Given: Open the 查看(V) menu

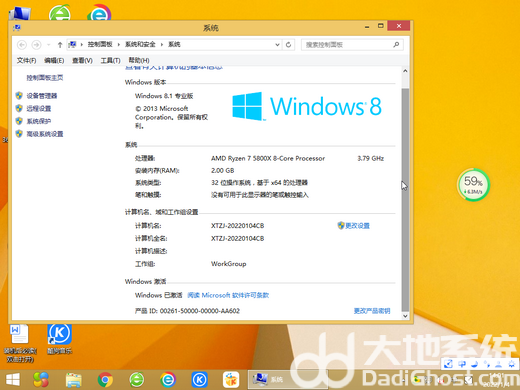Looking at the screenshot, I should 82,60.
